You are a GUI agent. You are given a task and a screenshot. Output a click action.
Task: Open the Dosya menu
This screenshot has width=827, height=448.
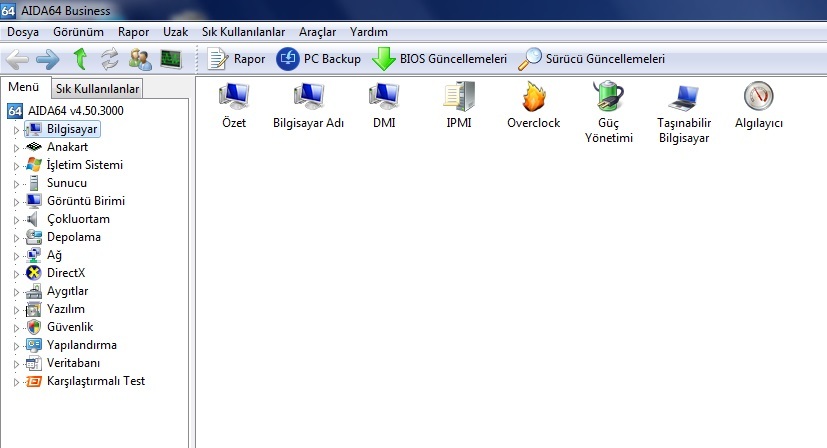(x=23, y=32)
